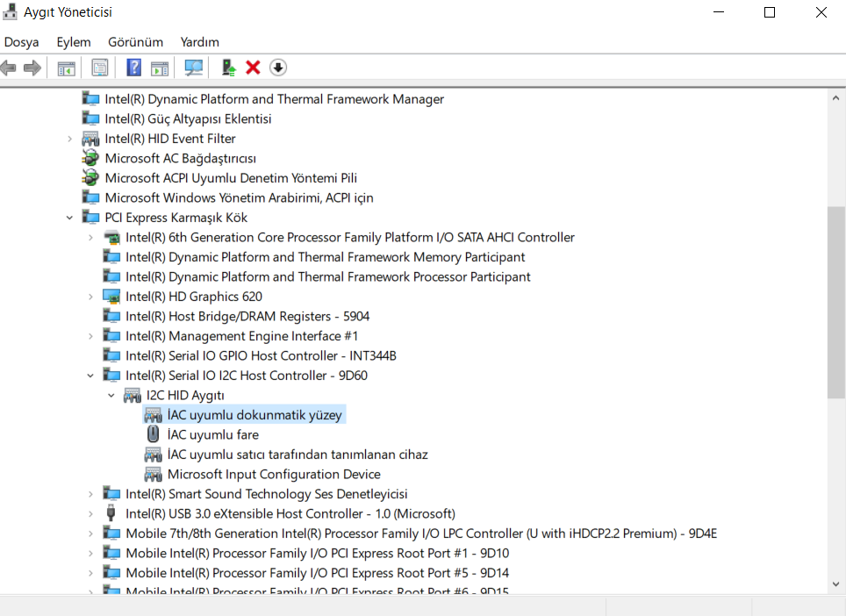Select Intel(R) Güç Altyapısı Eklentisi
846x616 pixels.
(189, 118)
